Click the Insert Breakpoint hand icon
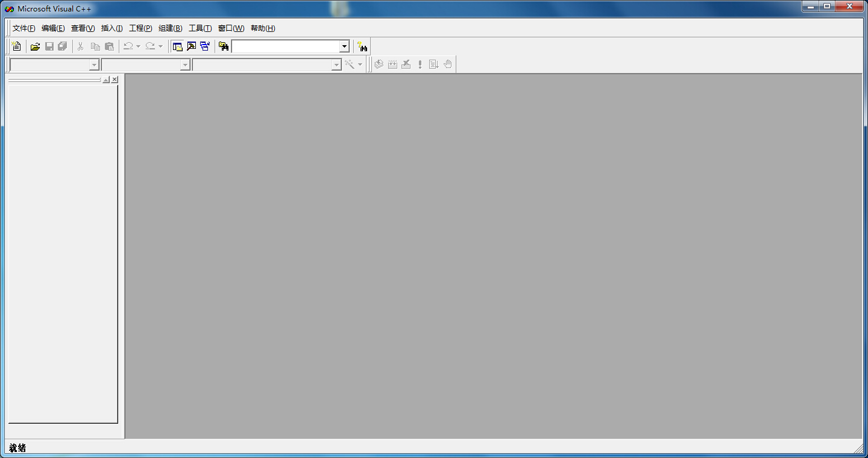 (x=448, y=64)
